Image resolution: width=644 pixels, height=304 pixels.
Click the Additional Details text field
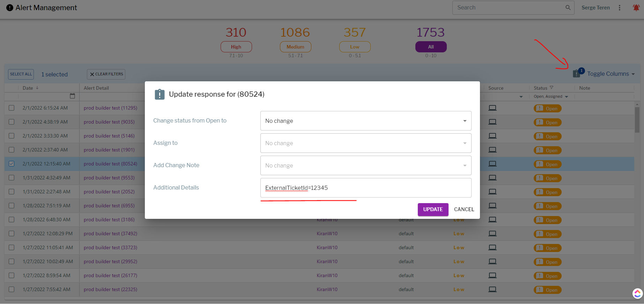click(x=365, y=188)
